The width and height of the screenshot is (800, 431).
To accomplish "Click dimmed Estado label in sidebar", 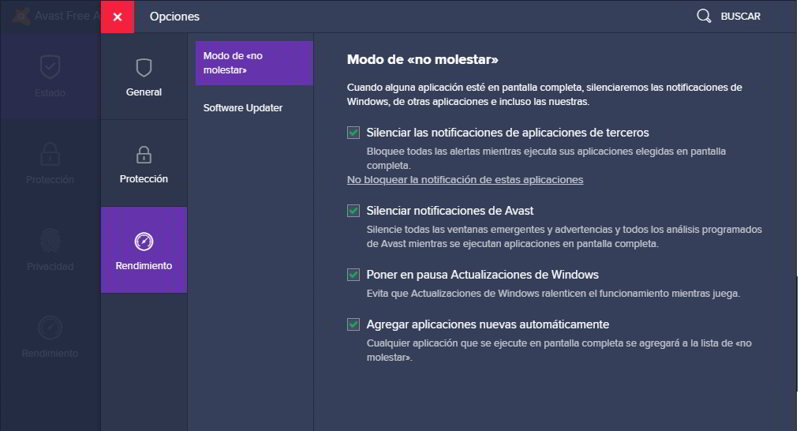I will click(50, 92).
